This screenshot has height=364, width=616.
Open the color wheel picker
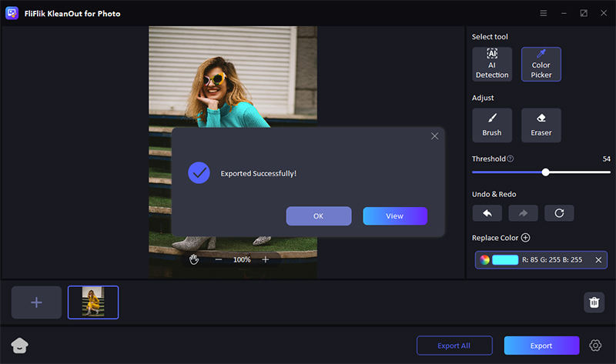[x=485, y=260]
